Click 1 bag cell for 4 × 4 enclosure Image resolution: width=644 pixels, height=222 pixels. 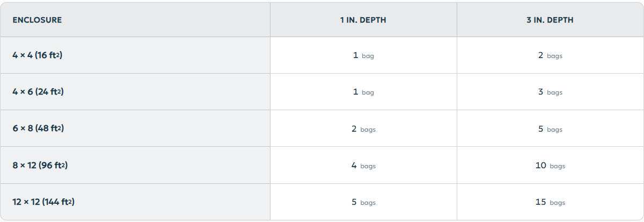click(x=363, y=55)
